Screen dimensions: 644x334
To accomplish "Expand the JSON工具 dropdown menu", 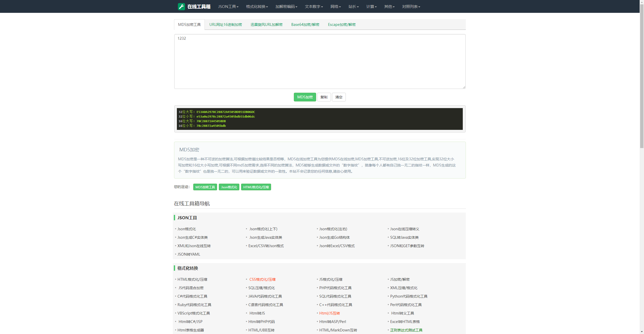I will click(228, 7).
